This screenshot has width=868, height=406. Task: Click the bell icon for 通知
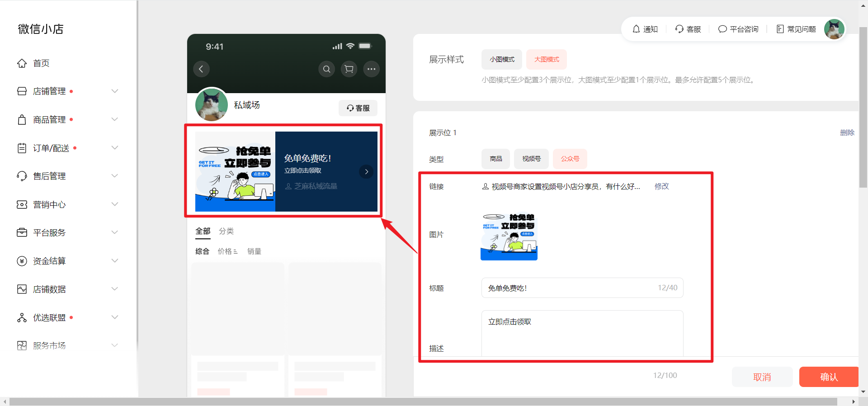coord(636,29)
